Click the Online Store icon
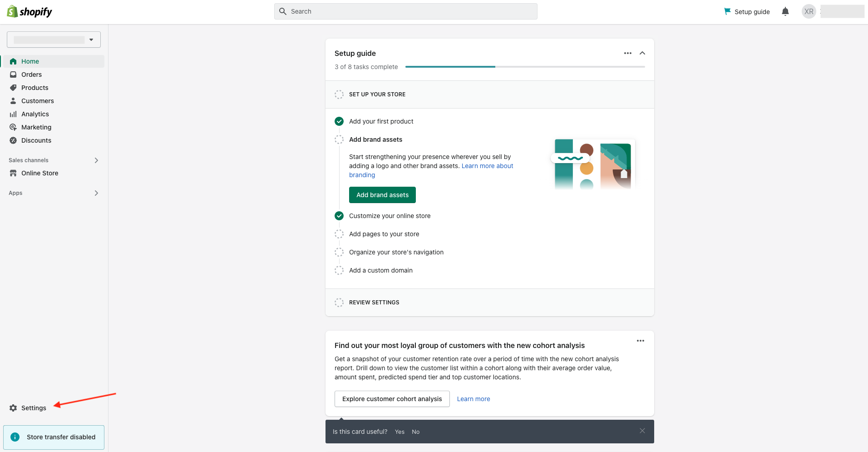 point(13,173)
